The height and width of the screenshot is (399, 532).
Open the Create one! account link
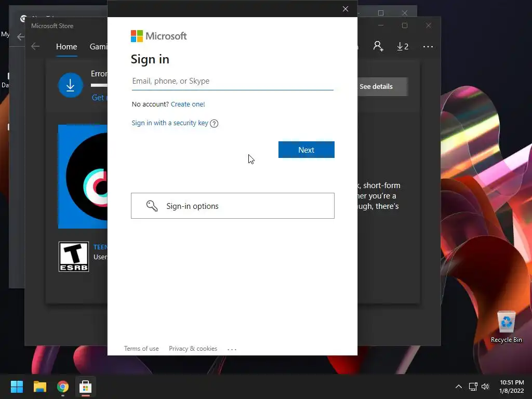[188, 104]
